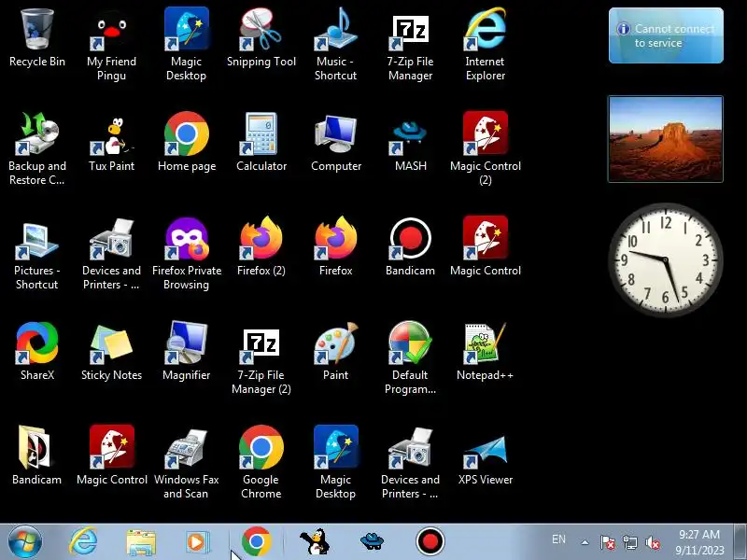Click the Show desktop button

click(740, 542)
